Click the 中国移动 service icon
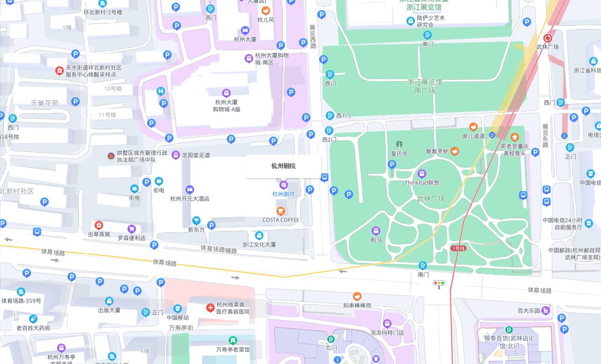This screenshot has width=601, height=364. [178, 309]
